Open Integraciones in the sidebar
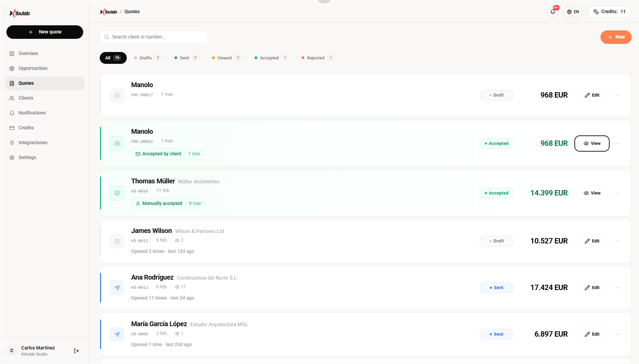This screenshot has width=639, height=364. (x=33, y=142)
